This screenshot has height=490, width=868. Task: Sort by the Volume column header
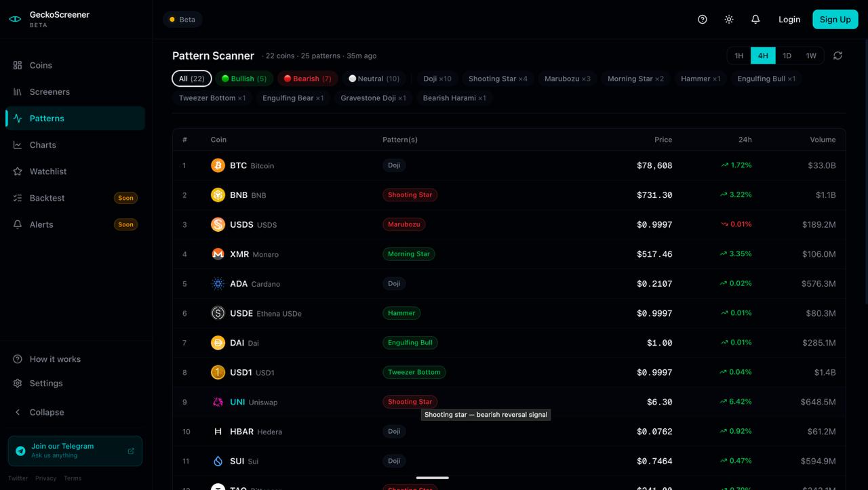823,140
